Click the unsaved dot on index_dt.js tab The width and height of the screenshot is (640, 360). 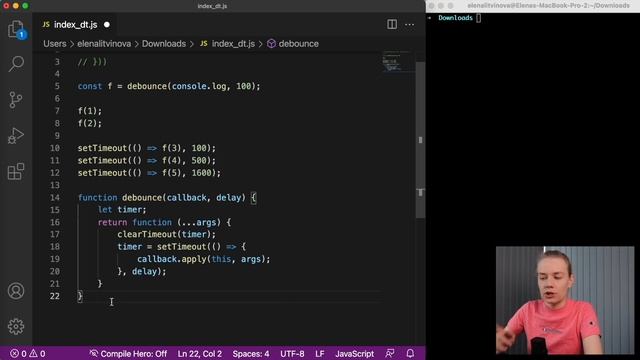pos(107,25)
